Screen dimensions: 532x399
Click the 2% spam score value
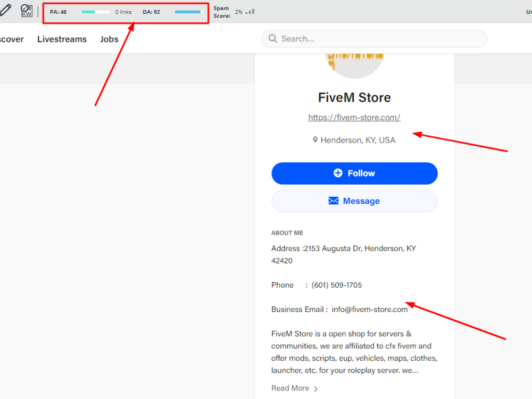click(x=238, y=12)
